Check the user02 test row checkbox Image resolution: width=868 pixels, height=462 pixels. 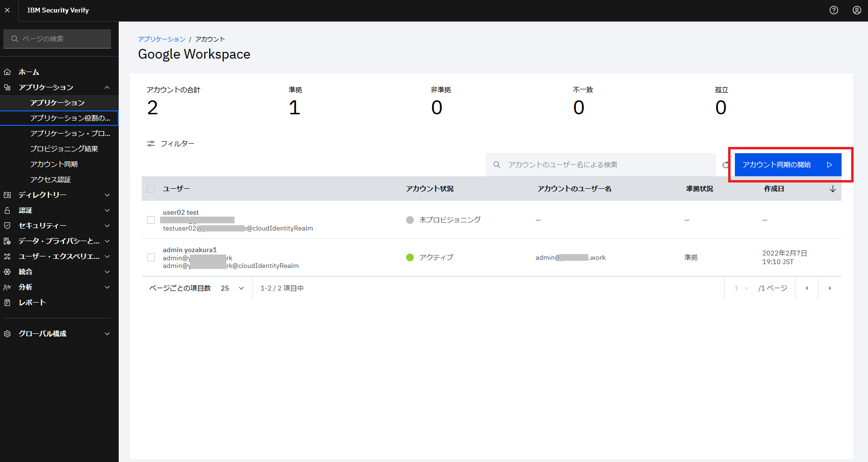click(151, 220)
